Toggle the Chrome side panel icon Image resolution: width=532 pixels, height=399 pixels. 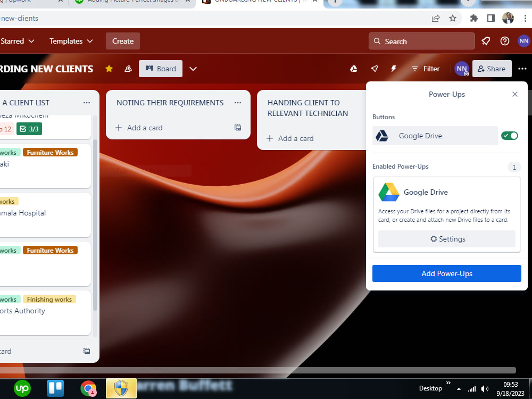click(491, 18)
